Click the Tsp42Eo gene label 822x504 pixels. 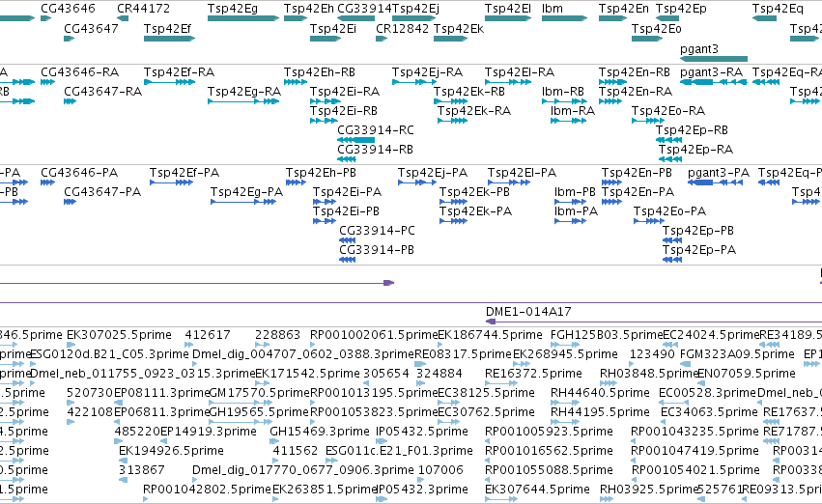pyautogui.click(x=656, y=28)
